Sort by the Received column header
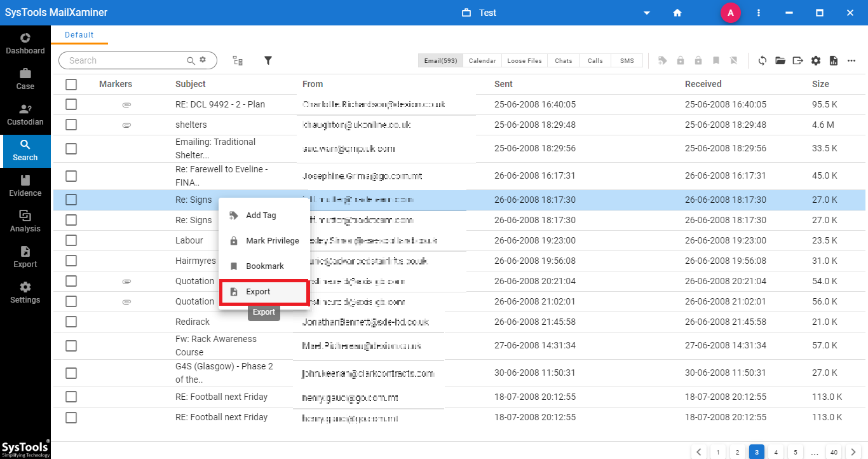This screenshot has height=459, width=868. click(703, 84)
